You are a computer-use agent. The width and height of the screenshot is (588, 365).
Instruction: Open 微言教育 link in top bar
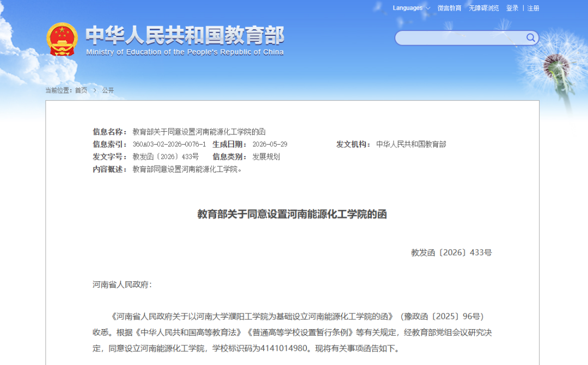click(x=449, y=8)
